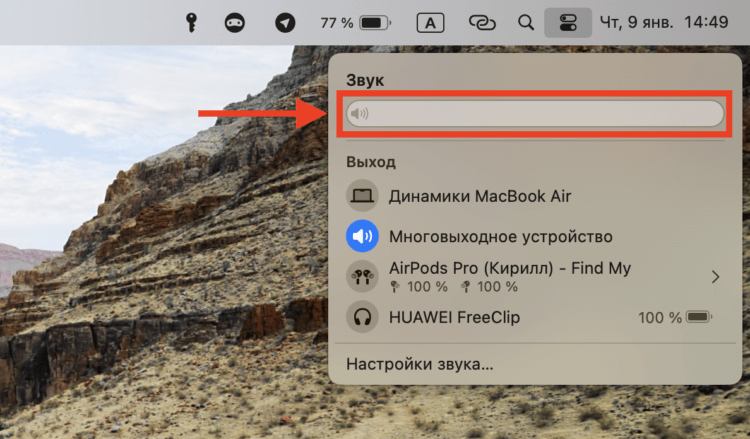Toggle the Control Center icon in menu bar
Screen dimensions: 750x439
pyautogui.click(x=568, y=22)
